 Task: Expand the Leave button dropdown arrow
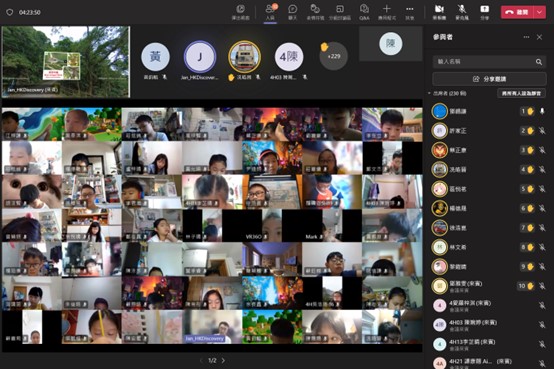tap(540, 12)
